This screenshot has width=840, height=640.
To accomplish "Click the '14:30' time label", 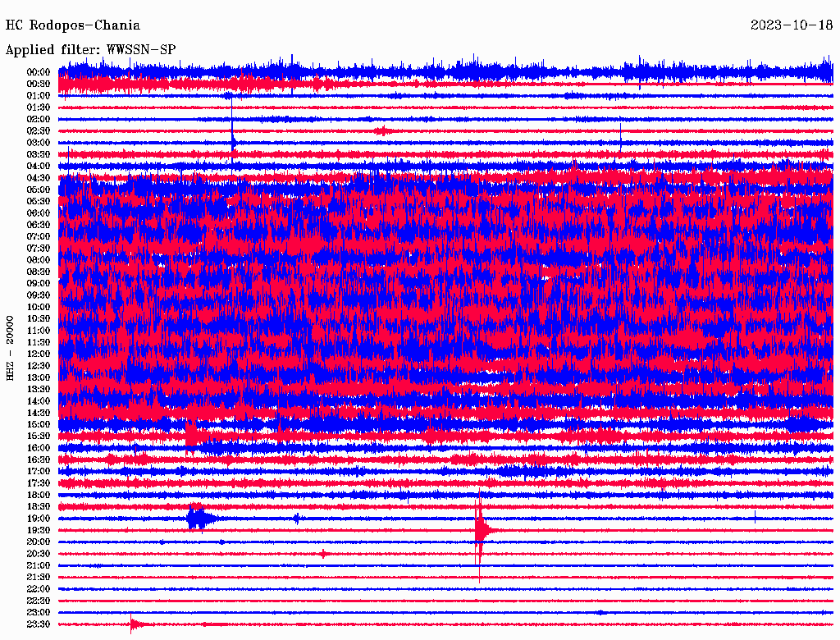I will click(39, 413).
